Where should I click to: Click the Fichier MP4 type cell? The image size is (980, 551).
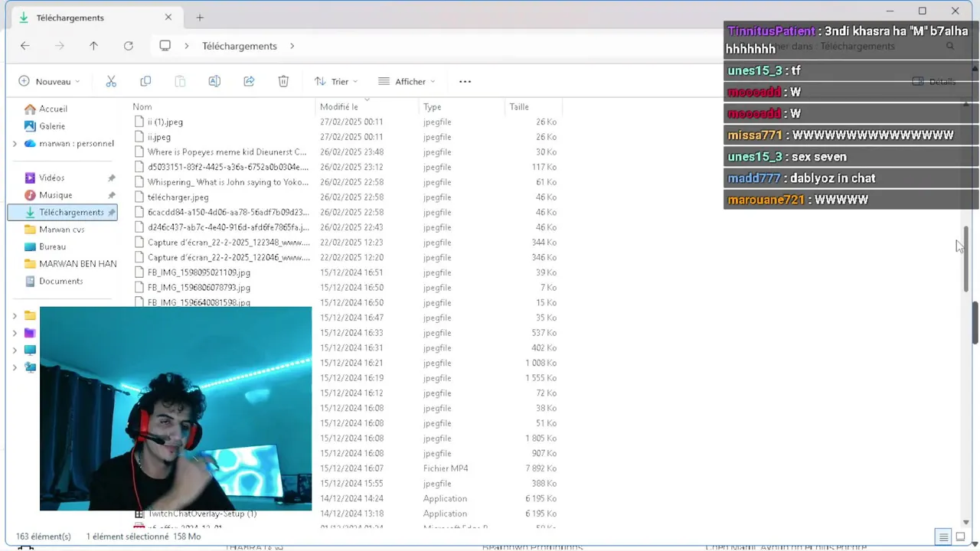[446, 468]
